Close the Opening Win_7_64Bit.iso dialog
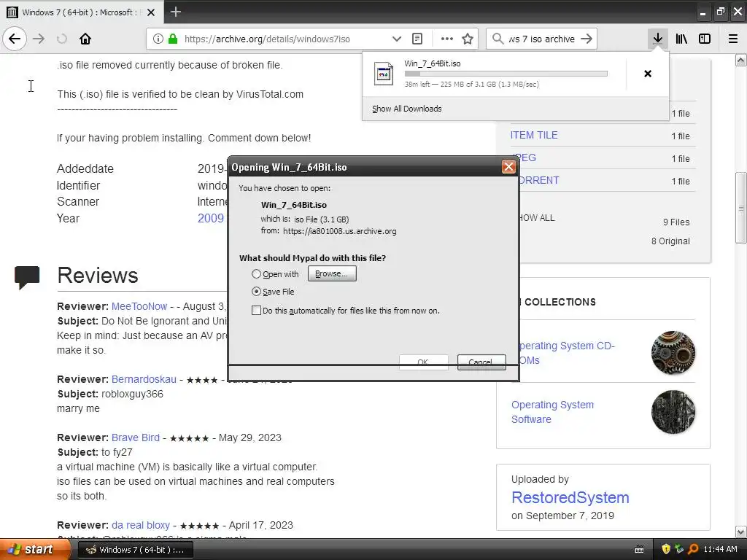This screenshot has height=560, width=747. [x=508, y=167]
